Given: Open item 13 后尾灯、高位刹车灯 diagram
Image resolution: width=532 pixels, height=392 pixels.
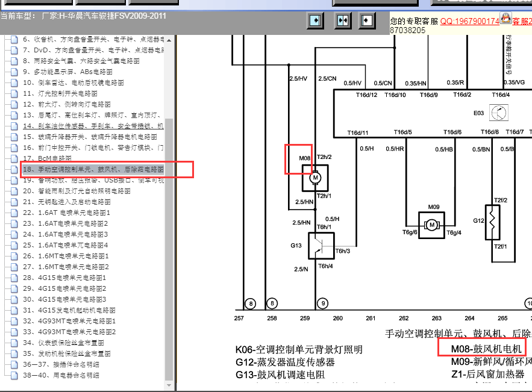Looking at the screenshot, I should [93, 115].
